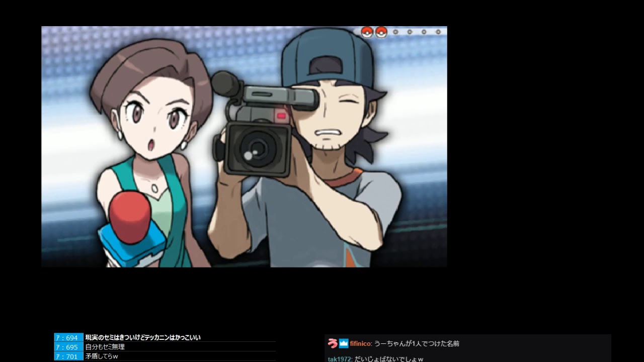Click the blue crown badge beside fifinico
644x362 pixels.
click(344, 343)
